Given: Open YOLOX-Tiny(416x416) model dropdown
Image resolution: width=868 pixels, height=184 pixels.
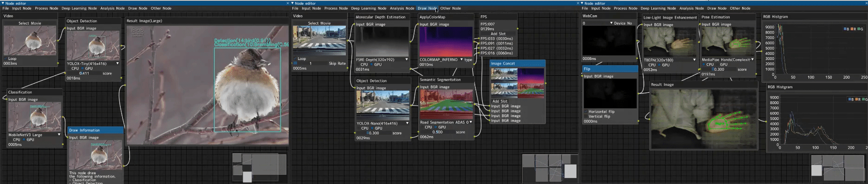Looking at the screenshot, I should click(x=93, y=63).
